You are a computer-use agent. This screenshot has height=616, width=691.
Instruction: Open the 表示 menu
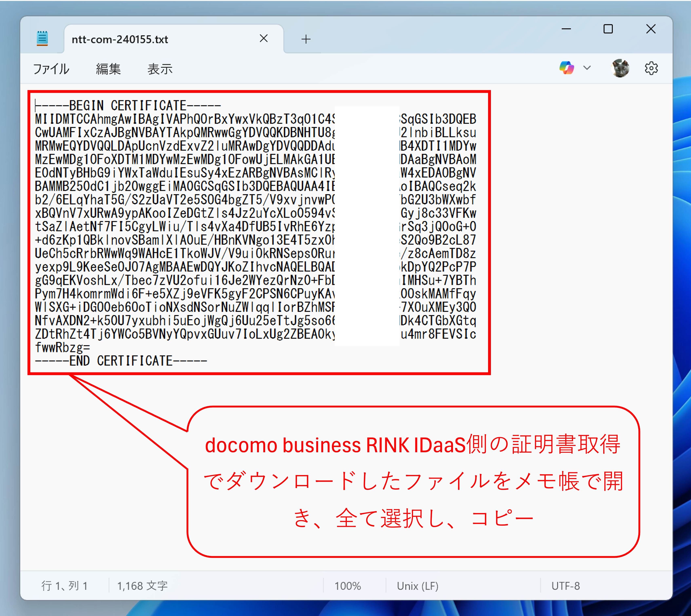click(160, 69)
